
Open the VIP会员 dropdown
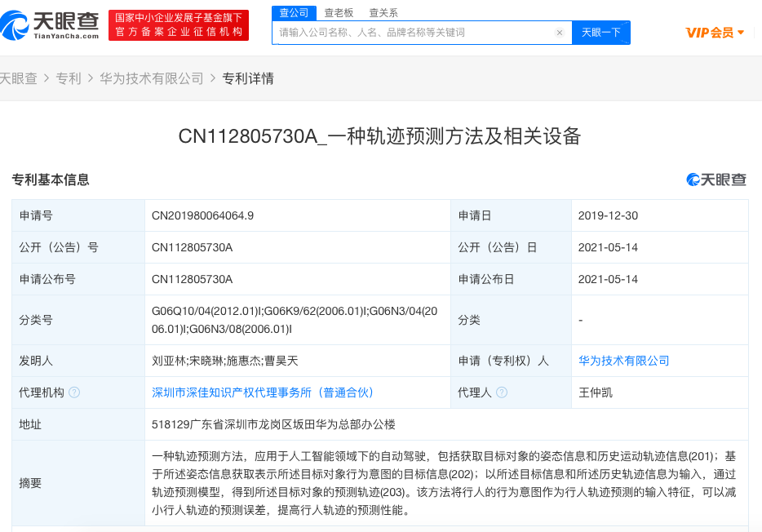click(715, 33)
